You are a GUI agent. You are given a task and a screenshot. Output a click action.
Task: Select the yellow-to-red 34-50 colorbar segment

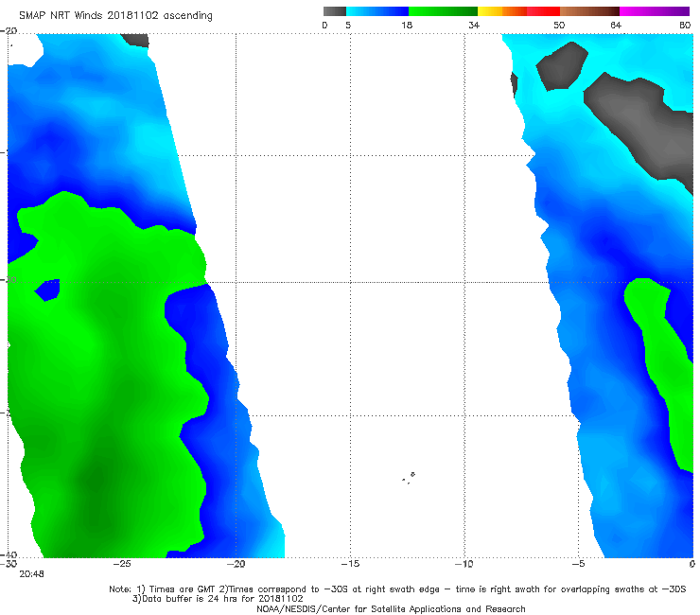518,11
